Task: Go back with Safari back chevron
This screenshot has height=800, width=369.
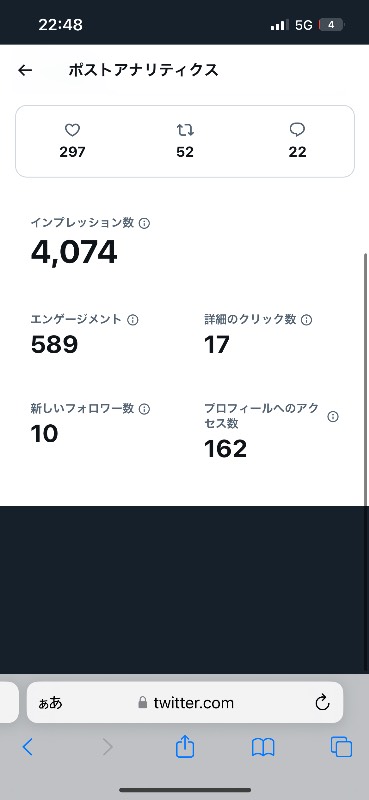Action: coord(28,747)
